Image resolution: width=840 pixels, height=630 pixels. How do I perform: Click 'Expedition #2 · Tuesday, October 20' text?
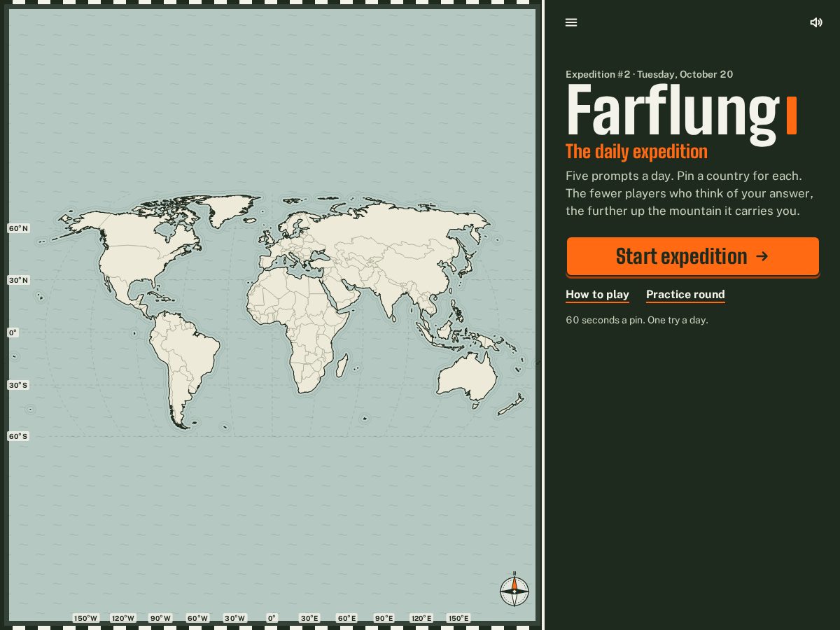click(650, 74)
